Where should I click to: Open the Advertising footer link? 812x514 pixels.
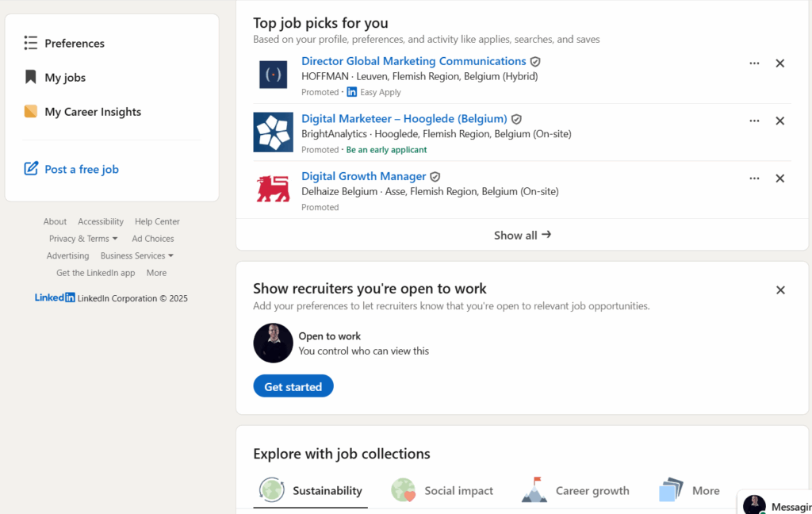tap(68, 255)
